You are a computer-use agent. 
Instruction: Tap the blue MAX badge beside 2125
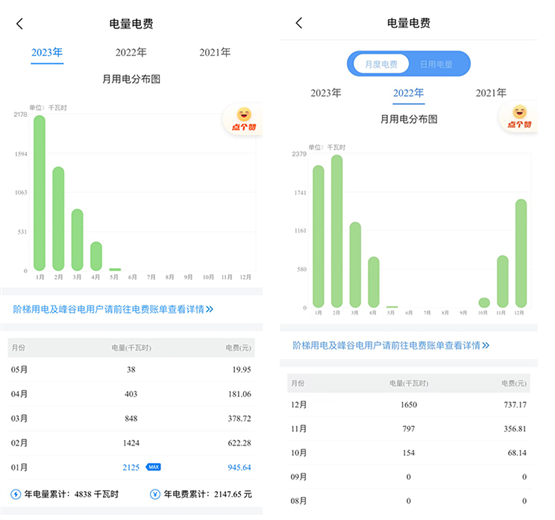pyautogui.click(x=153, y=467)
